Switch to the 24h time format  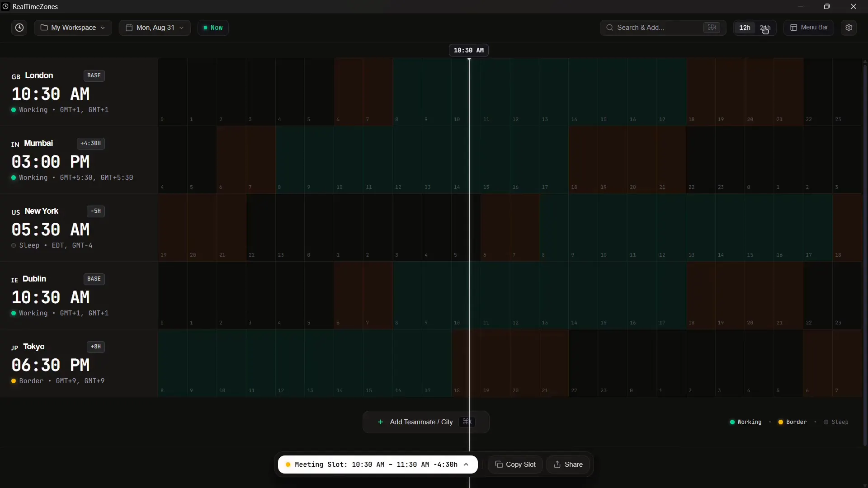click(765, 28)
